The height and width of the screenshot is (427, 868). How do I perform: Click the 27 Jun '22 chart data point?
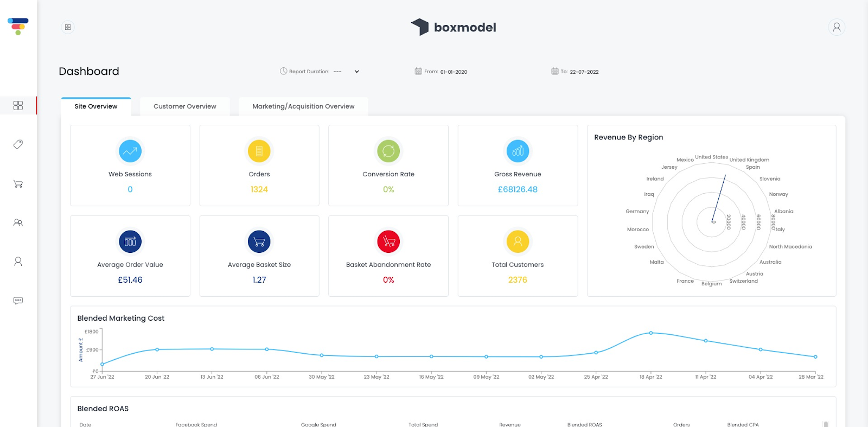(x=102, y=364)
